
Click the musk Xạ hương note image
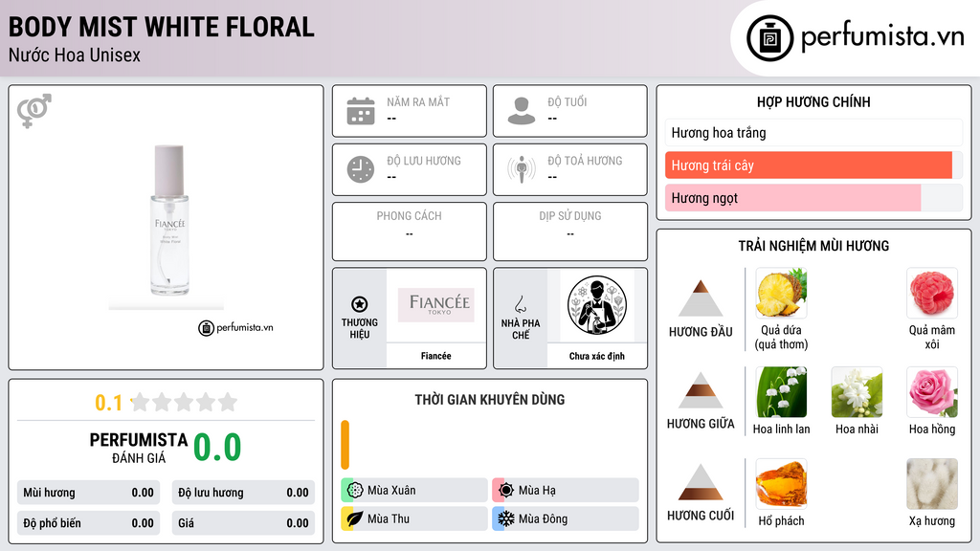(x=932, y=483)
